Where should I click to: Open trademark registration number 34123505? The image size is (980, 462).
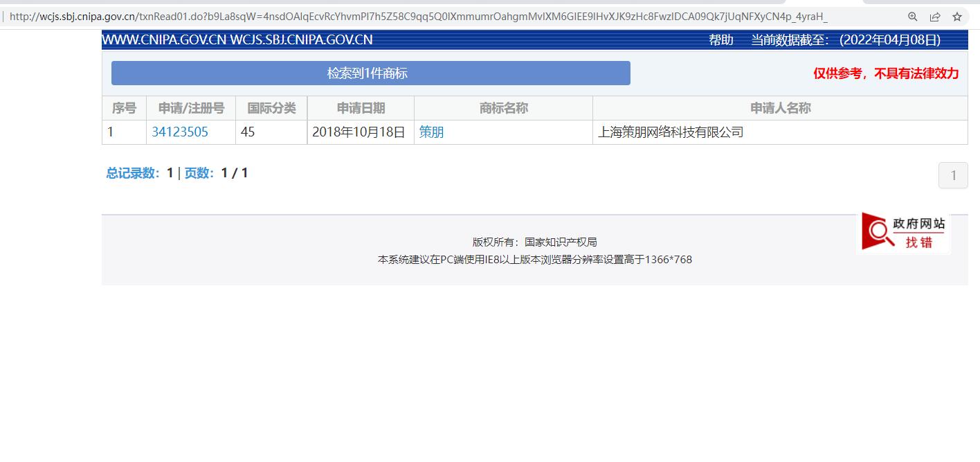179,132
